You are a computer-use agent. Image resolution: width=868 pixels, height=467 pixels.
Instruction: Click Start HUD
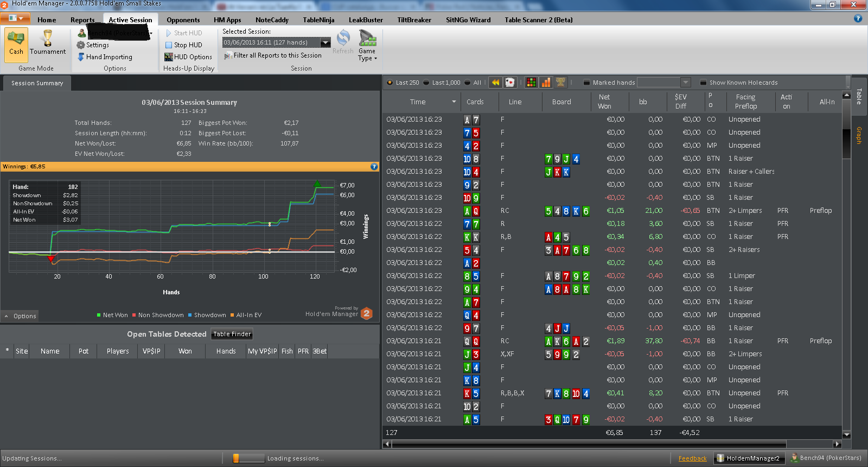pos(183,33)
